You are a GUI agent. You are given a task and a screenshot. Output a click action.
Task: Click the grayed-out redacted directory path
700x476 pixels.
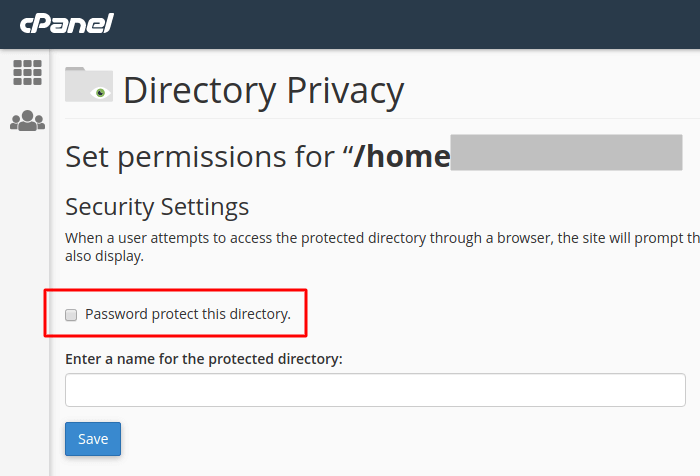coord(566,152)
